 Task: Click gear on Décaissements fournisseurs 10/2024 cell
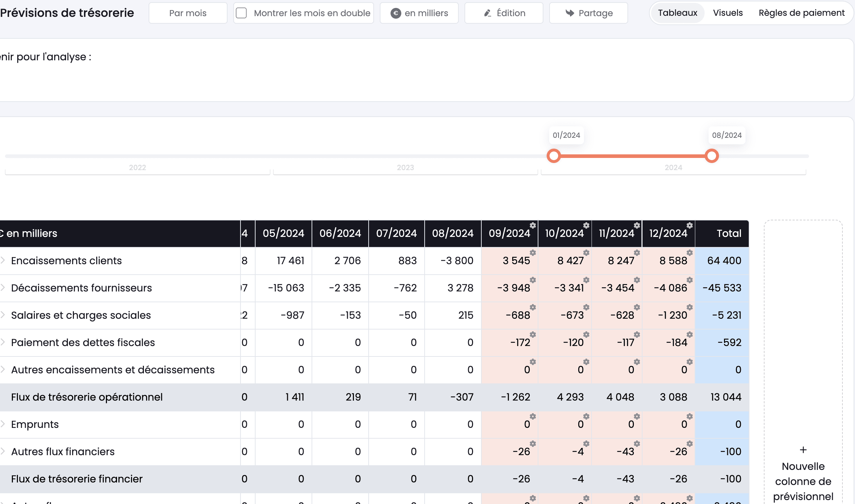tap(586, 280)
